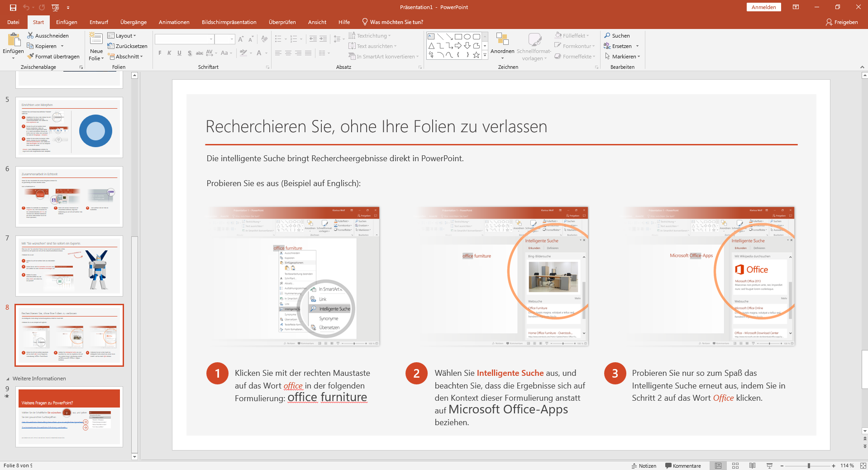This screenshot has width=868, height=470.
Task: Click the Ausschneiden scissors icon
Action: pyautogui.click(x=30, y=35)
